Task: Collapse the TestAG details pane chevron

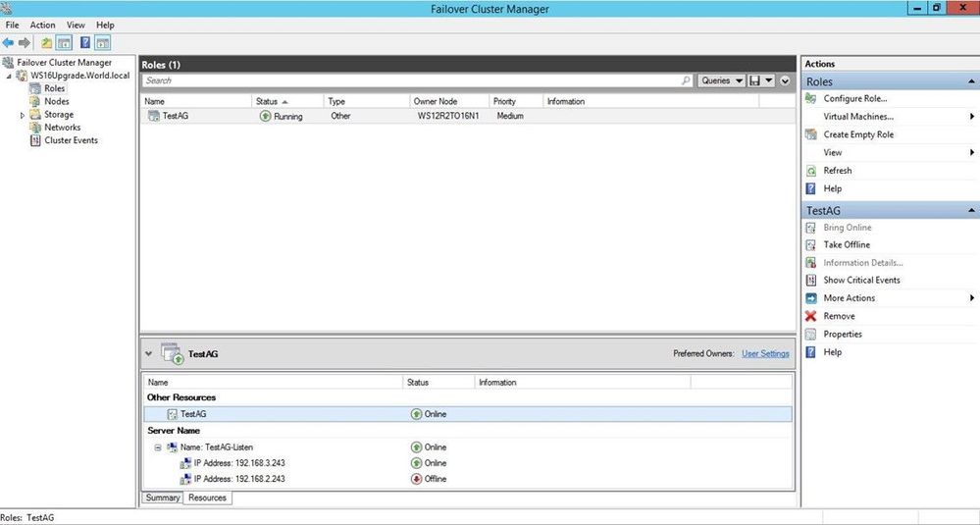Action: point(148,353)
